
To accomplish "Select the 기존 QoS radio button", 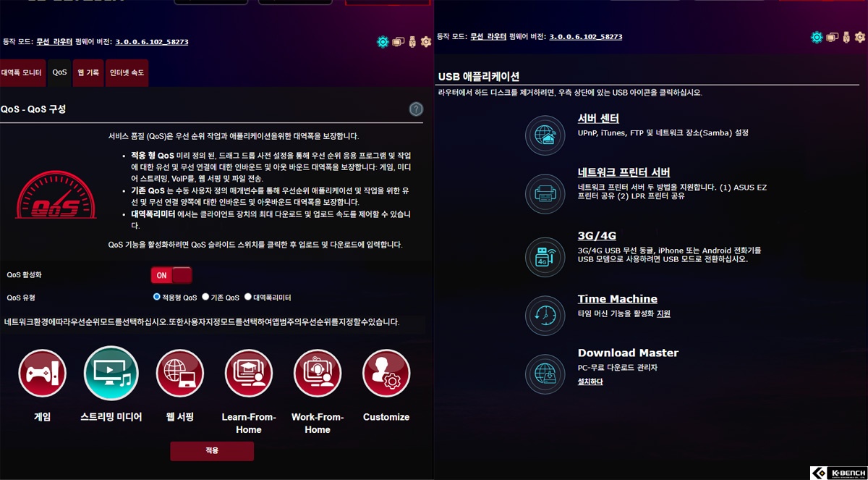I will point(205,297).
